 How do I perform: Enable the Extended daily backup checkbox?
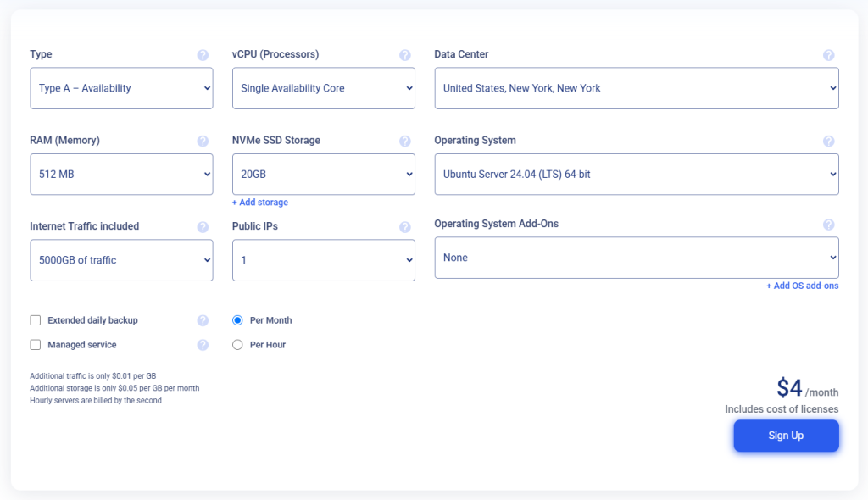pyautogui.click(x=36, y=320)
